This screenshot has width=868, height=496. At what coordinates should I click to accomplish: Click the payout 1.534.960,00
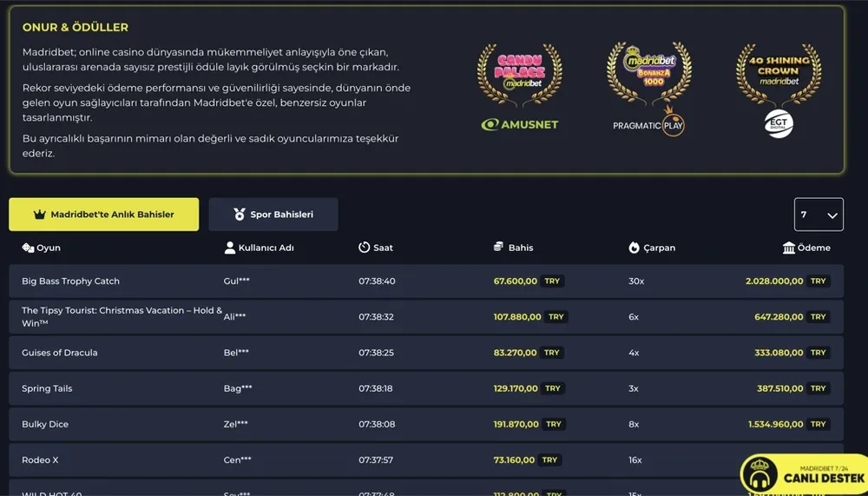[x=775, y=424]
